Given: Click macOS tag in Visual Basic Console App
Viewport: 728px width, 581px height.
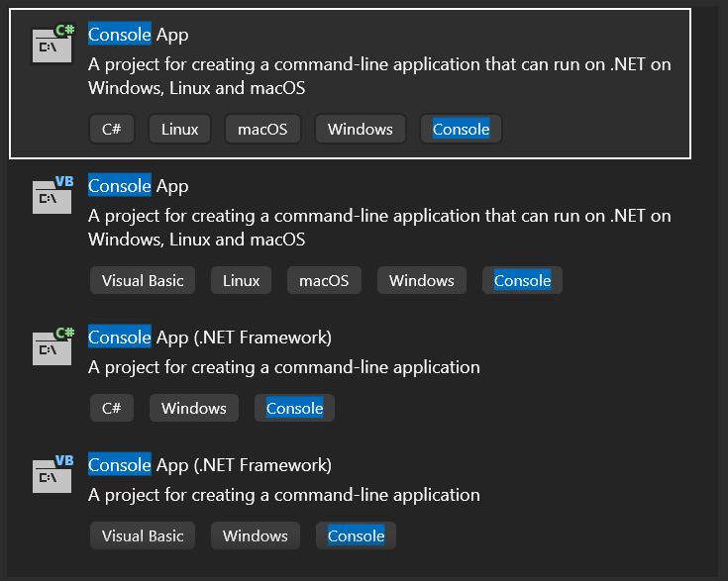Looking at the screenshot, I should point(324,280).
